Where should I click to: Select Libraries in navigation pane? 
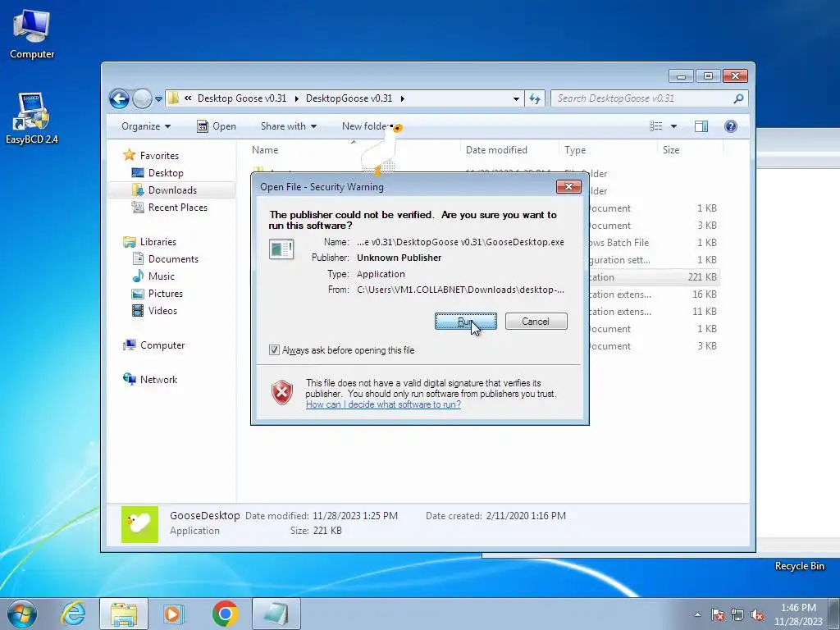[x=158, y=242]
